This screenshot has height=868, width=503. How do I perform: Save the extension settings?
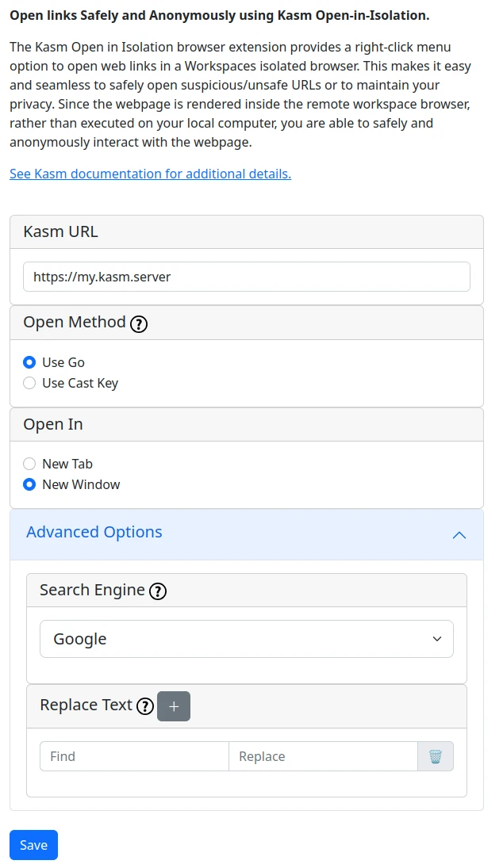click(33, 845)
